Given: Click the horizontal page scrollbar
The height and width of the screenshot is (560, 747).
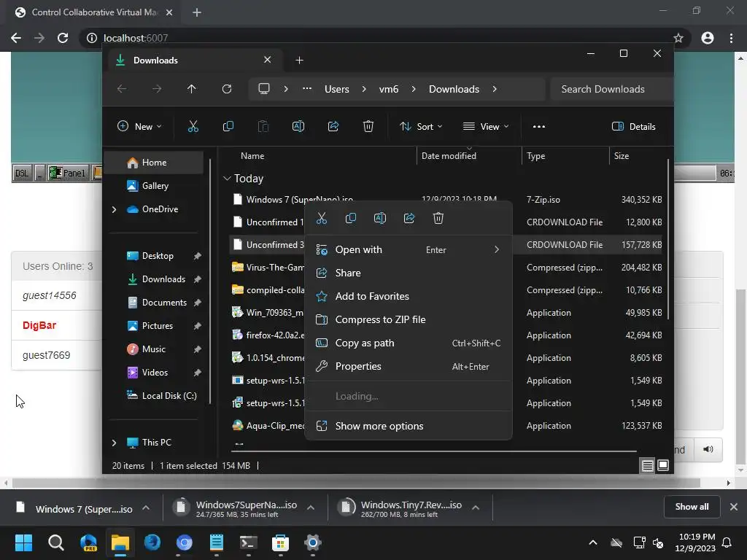Looking at the screenshot, I should (x=355, y=483).
